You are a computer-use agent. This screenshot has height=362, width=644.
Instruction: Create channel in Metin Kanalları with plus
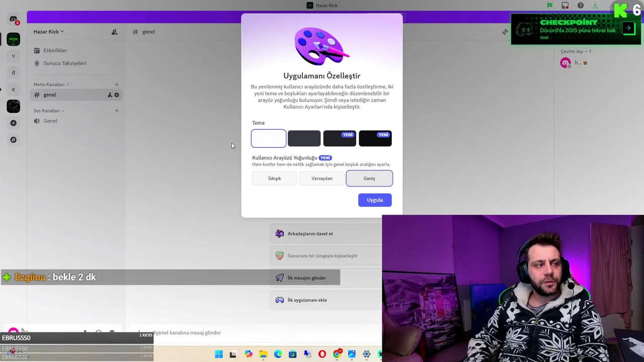[x=117, y=84]
